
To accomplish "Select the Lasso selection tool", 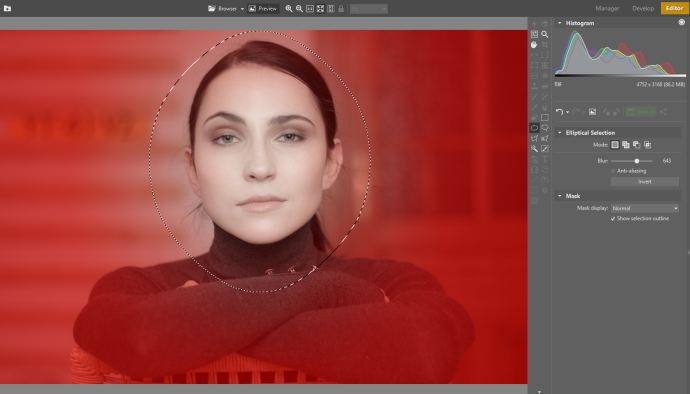I will point(545,128).
